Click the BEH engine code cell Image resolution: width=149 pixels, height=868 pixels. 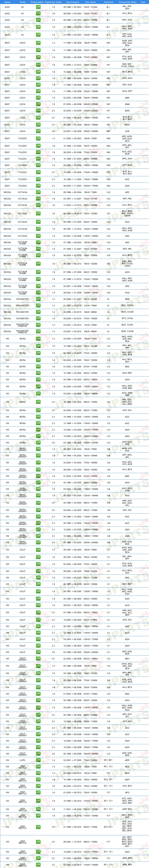click(127, 658)
